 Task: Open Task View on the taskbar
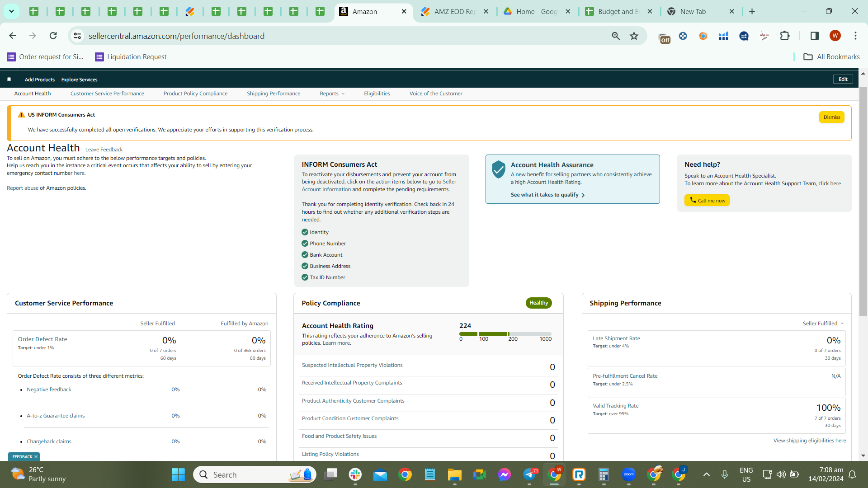pos(331,474)
